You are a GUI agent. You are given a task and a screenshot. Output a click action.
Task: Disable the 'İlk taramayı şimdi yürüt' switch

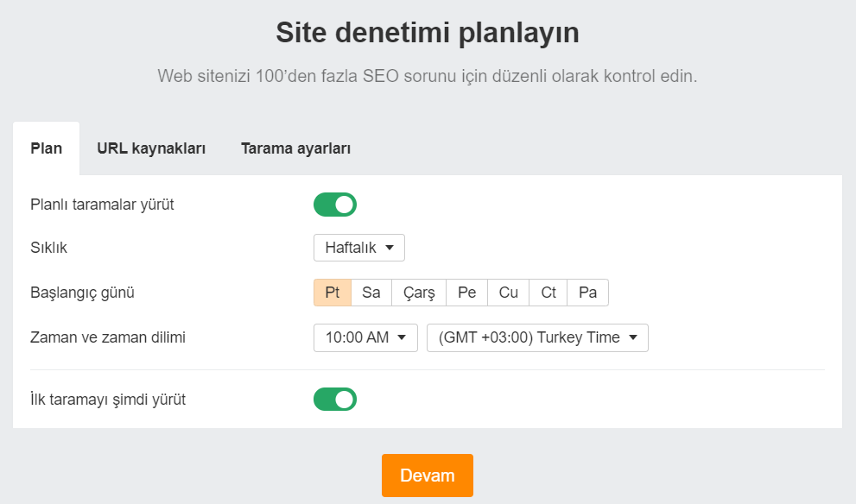click(x=334, y=400)
